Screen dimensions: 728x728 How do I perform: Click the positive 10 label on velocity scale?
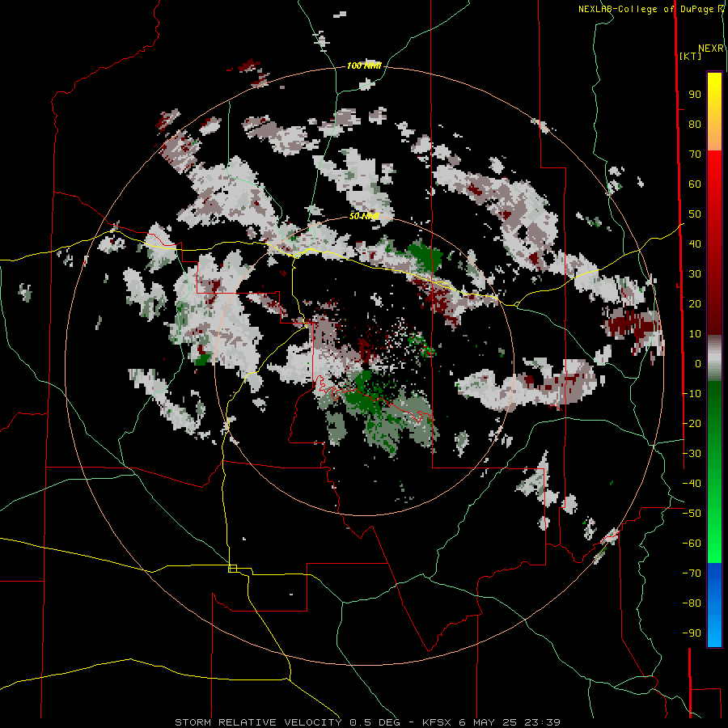(x=695, y=334)
